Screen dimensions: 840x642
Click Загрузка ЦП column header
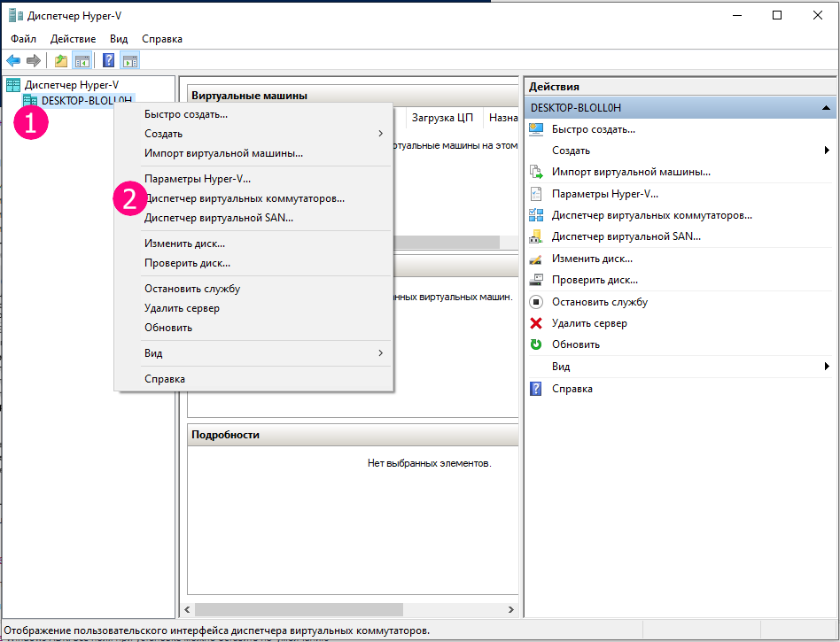(x=442, y=118)
